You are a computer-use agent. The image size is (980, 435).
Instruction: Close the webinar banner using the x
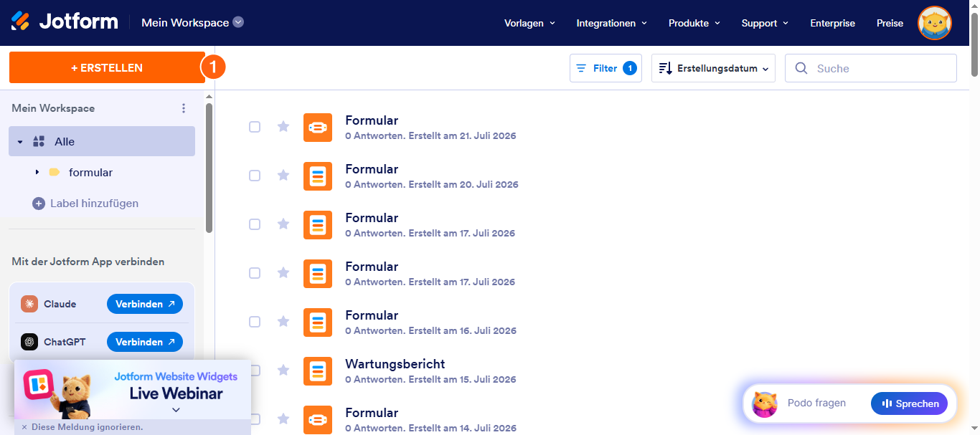coord(24,427)
